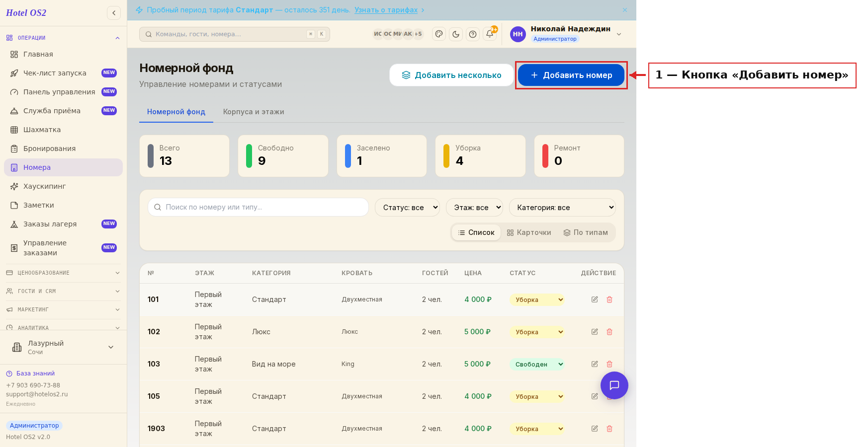Screen dimensions: 868x447
Task: Open Хаускипинг in sidebar
Action: tap(63, 186)
